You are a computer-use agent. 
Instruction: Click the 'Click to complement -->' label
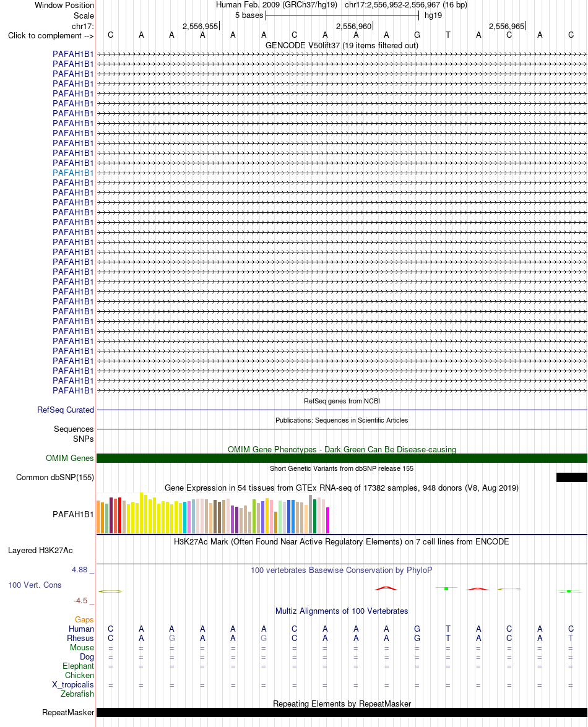tap(51, 36)
